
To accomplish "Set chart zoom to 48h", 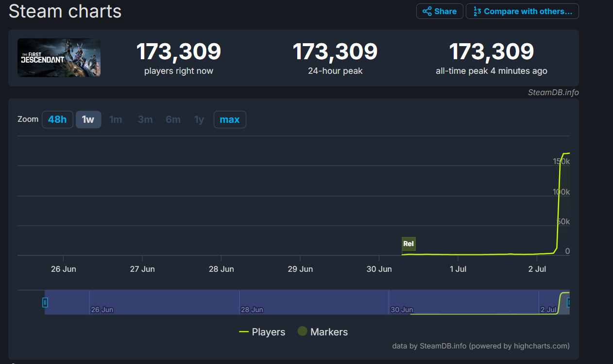I will pos(57,119).
